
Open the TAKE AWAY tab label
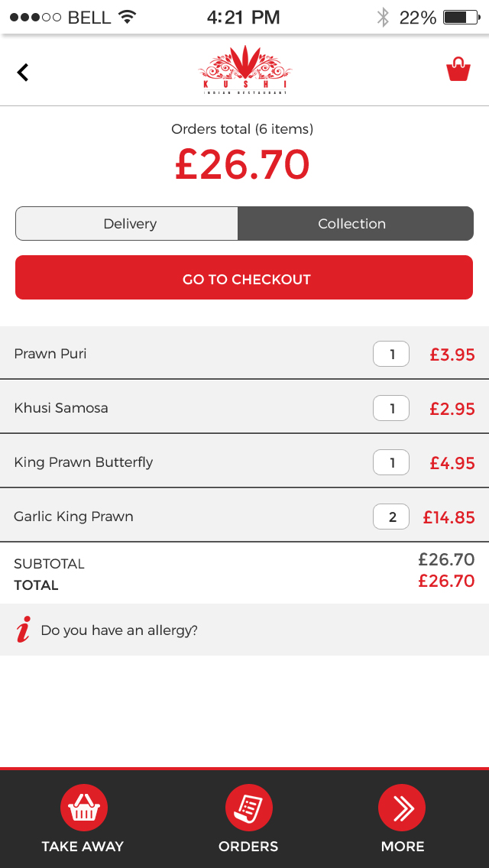click(83, 847)
